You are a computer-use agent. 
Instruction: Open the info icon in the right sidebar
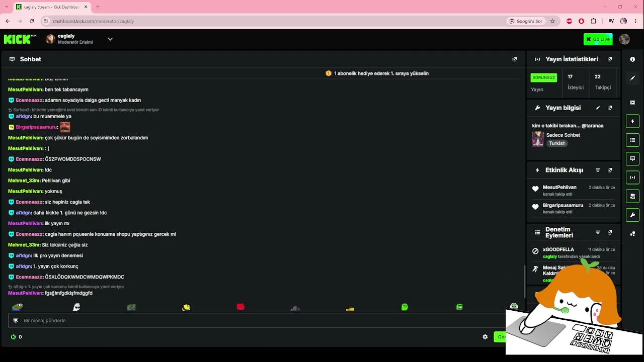(632, 59)
